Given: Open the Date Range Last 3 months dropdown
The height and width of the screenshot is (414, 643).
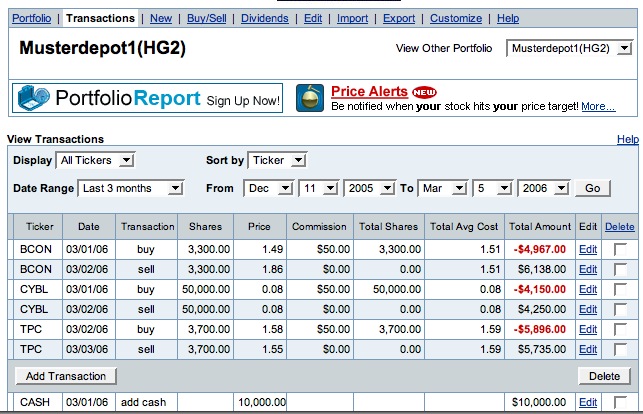Looking at the screenshot, I should tap(132, 188).
